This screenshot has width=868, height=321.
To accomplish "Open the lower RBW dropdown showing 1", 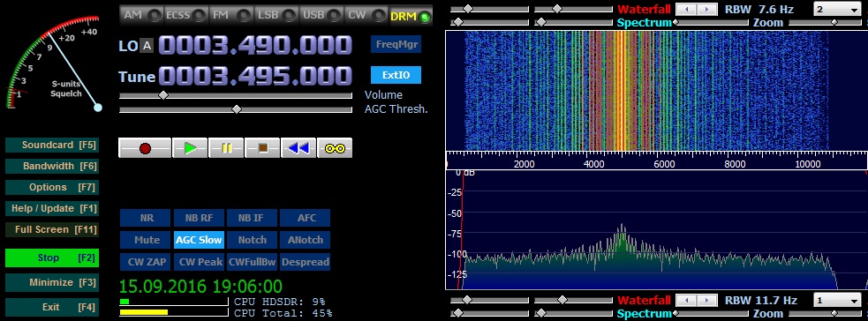I will point(837,301).
